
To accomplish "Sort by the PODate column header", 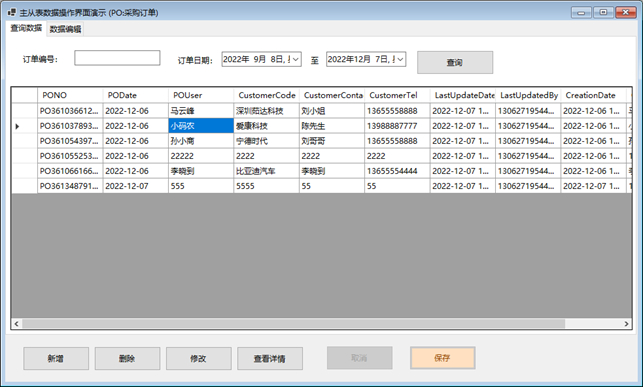I will pyautogui.click(x=136, y=95).
